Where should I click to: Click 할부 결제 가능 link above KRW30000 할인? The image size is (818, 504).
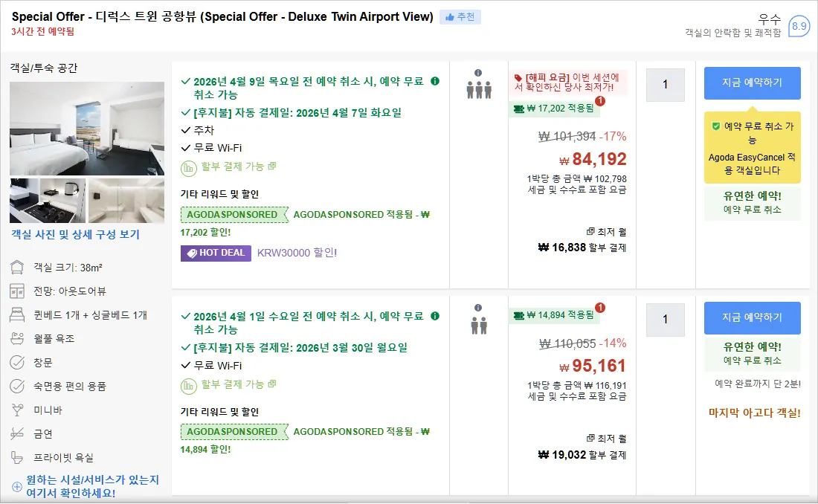pyautogui.click(x=233, y=167)
